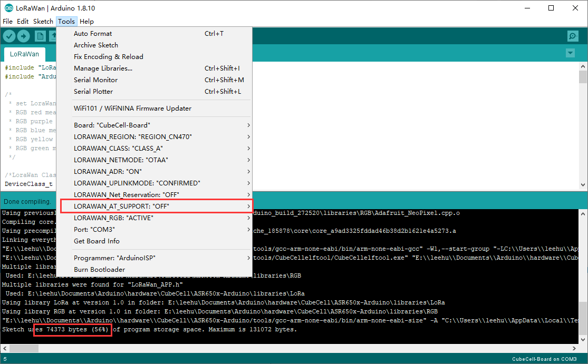Image resolution: width=588 pixels, height=364 pixels.
Task: Expand the LORAWAN_CLASS submenu
Action: tap(155, 149)
